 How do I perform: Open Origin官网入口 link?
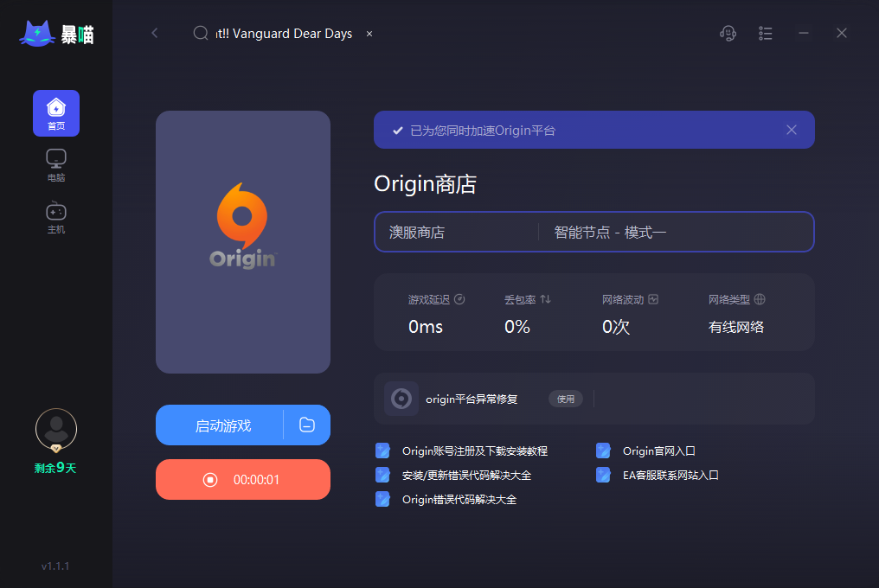[x=658, y=451]
